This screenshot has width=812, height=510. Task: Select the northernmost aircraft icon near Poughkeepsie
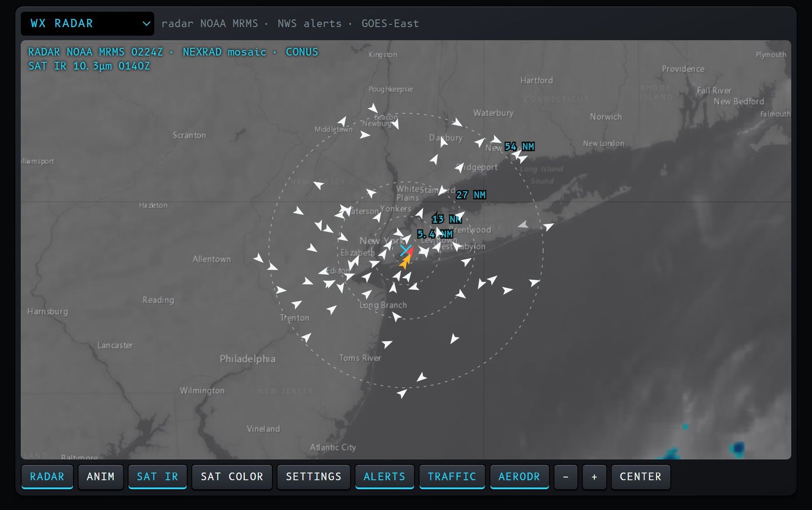tap(373, 108)
